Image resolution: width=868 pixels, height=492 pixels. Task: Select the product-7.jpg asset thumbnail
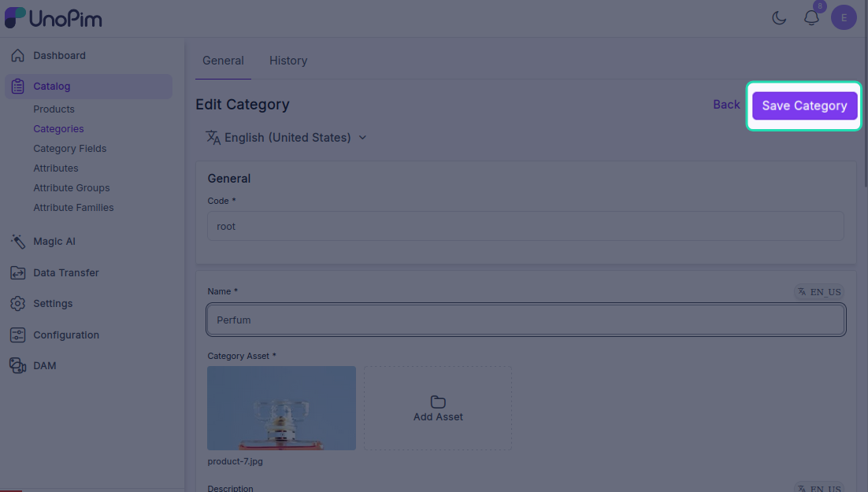282,408
